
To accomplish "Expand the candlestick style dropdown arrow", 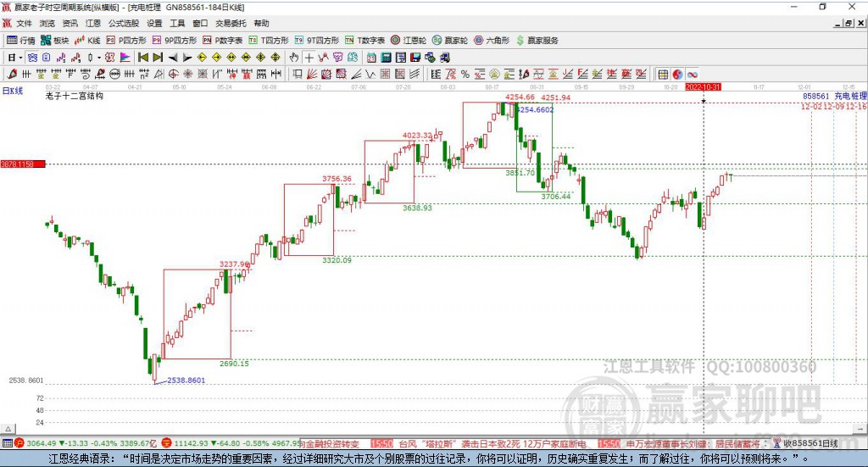I will coord(98,57).
